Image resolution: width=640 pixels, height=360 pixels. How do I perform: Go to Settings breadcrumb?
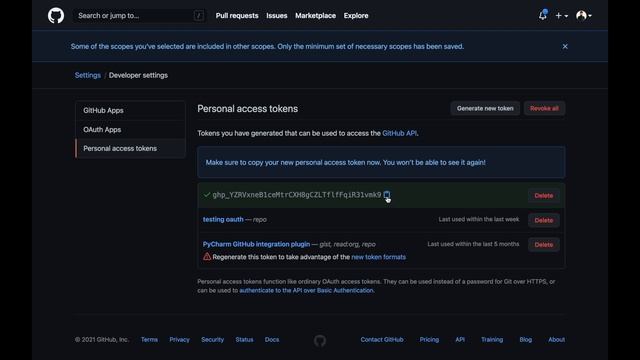pos(87,75)
